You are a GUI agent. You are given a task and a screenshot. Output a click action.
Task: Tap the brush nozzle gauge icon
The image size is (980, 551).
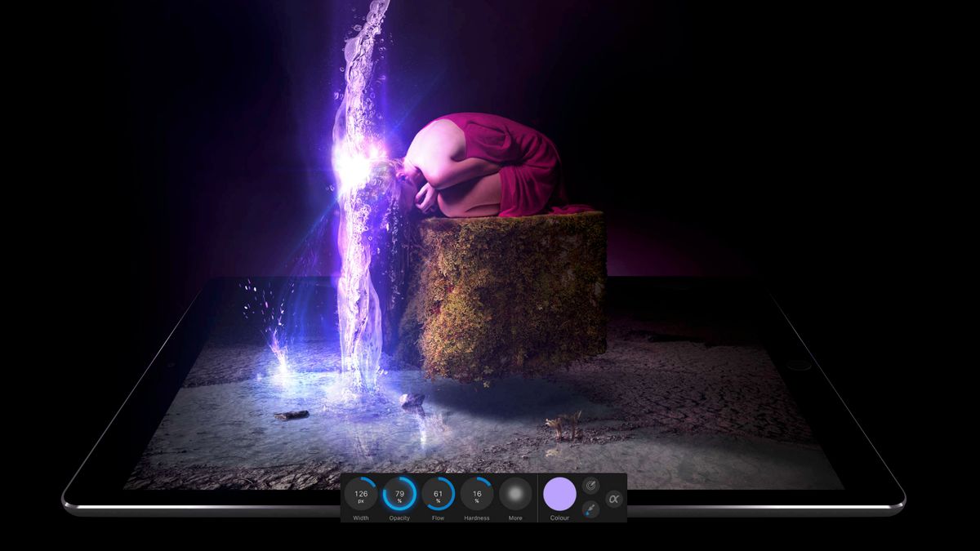590,486
